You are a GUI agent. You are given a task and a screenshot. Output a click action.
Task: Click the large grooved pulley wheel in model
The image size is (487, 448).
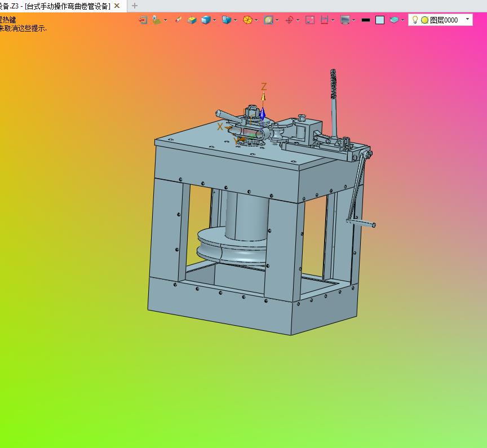[x=232, y=247]
